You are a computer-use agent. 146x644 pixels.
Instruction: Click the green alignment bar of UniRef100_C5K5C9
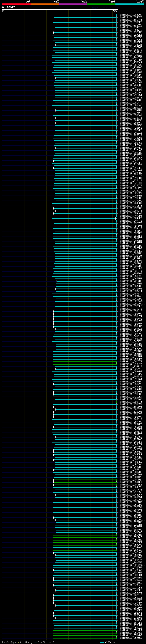pyautogui.click(x=85, y=638)
